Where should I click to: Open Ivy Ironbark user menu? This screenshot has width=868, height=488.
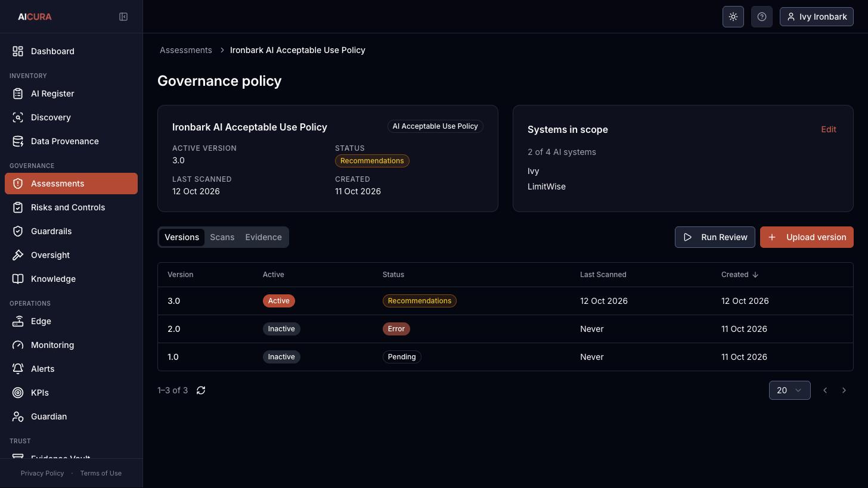pyautogui.click(x=817, y=17)
